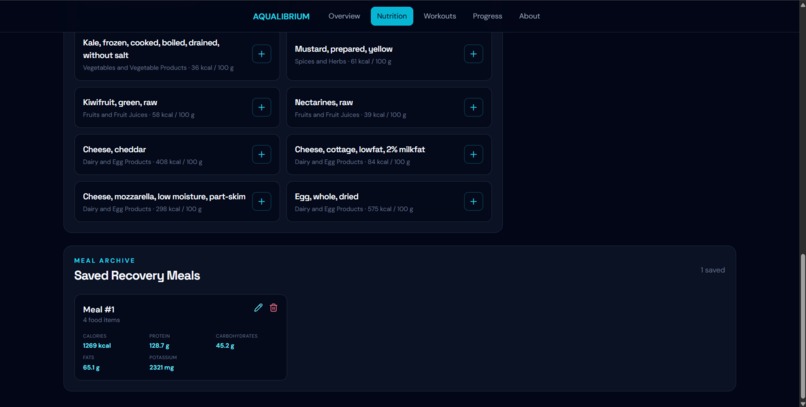
Task: Add Egg, whole, dried with plus
Action: (473, 201)
